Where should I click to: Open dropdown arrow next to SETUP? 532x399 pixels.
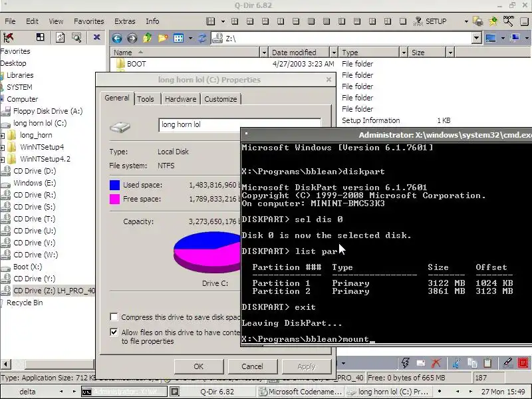coord(466,21)
